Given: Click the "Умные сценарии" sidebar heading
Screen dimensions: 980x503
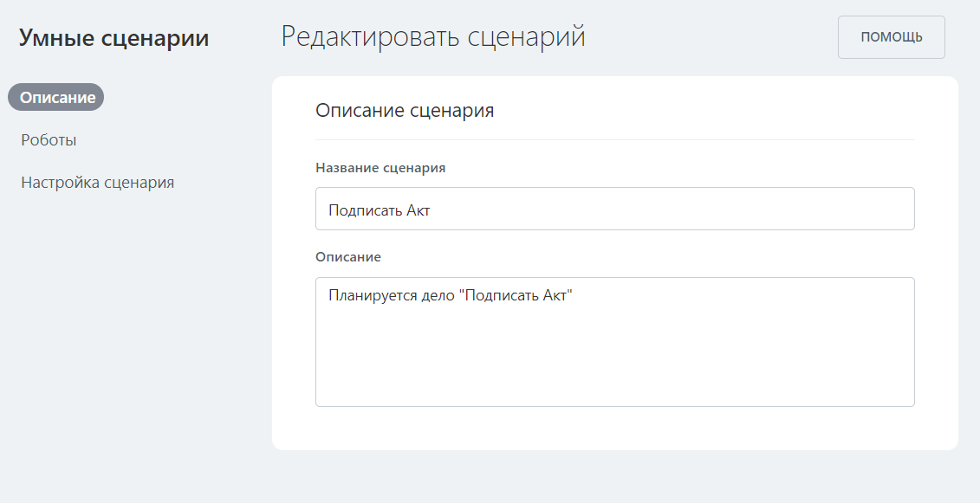Looking at the screenshot, I should coord(114,38).
